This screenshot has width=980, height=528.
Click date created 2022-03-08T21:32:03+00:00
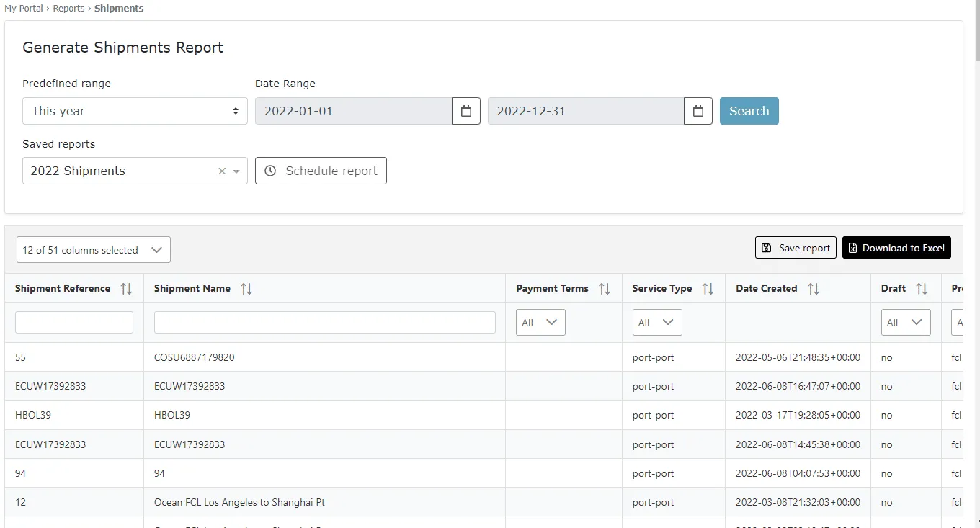pos(798,502)
